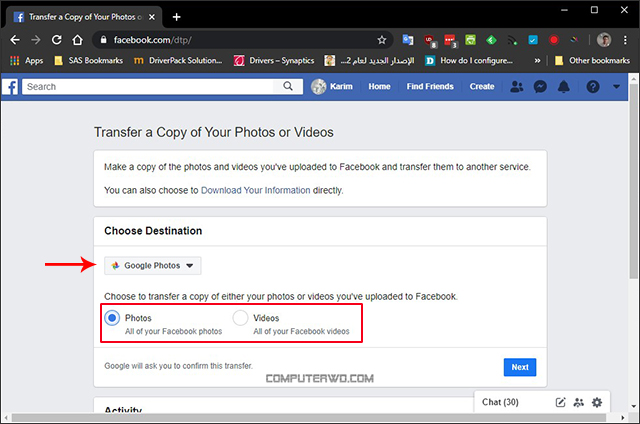Reload the current page
640x424 pixels.
point(57,40)
